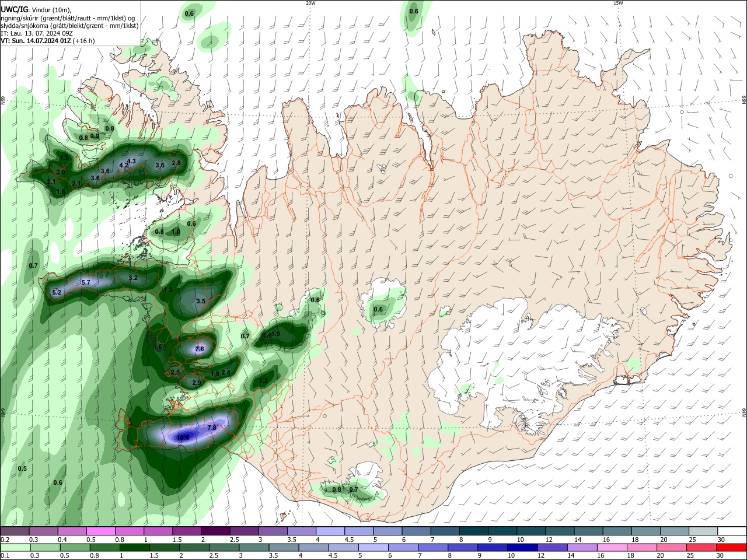Click 0.6 label on the small central ice cap
The width and height of the screenshot is (747, 560).
pos(378,309)
